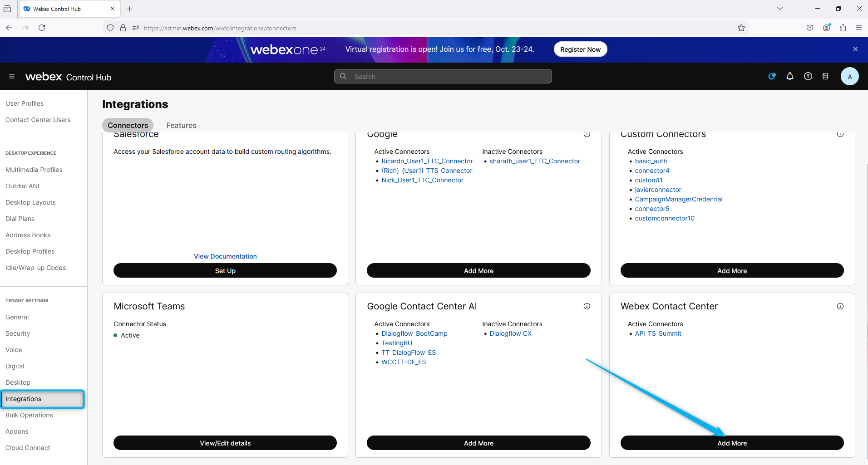
Task: Open a new browser tab
Action: point(130,9)
